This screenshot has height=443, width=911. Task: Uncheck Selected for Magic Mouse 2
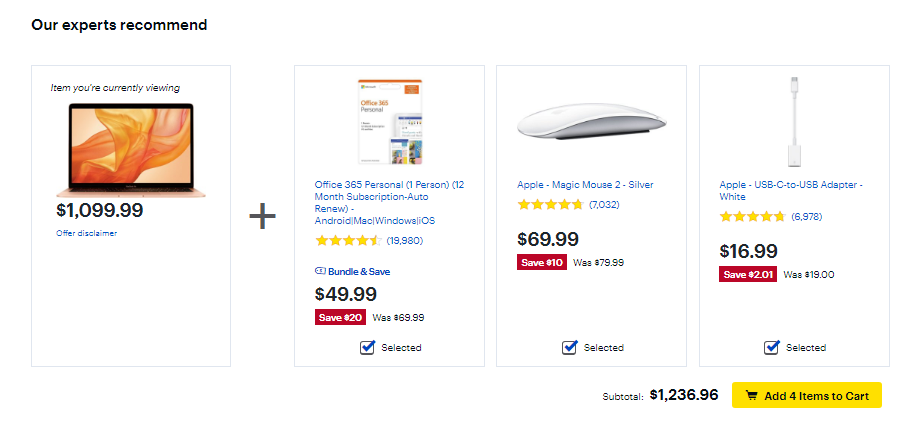(570, 348)
